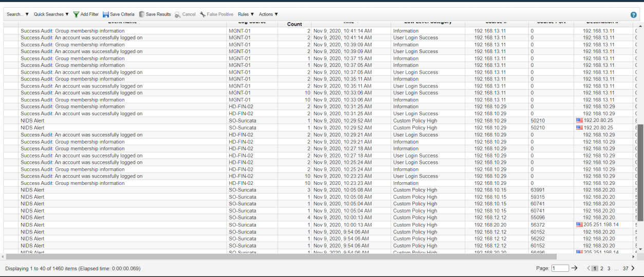Click the Page number input field
Screen dimensions: 644x277
560,268
